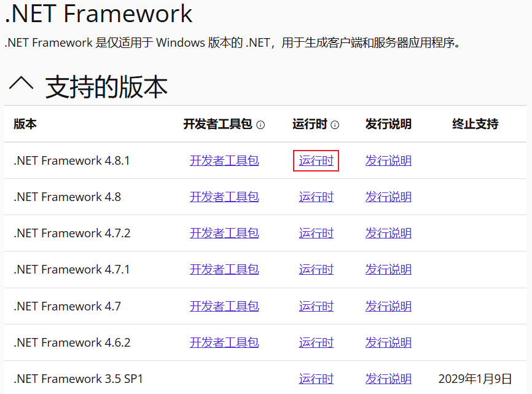Open 开发者工具包 link for .NET Framework 4.7
The width and height of the screenshot is (532, 394).
point(224,306)
